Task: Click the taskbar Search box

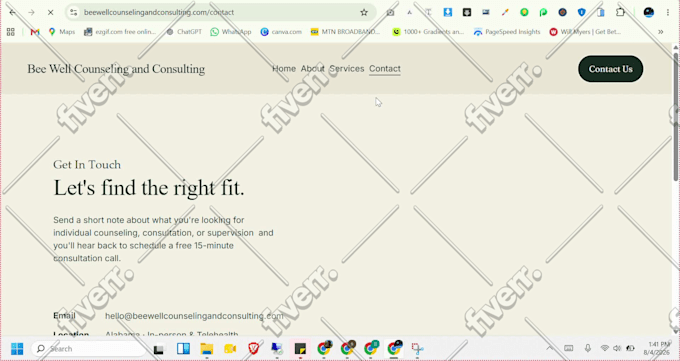Action: pos(89,349)
